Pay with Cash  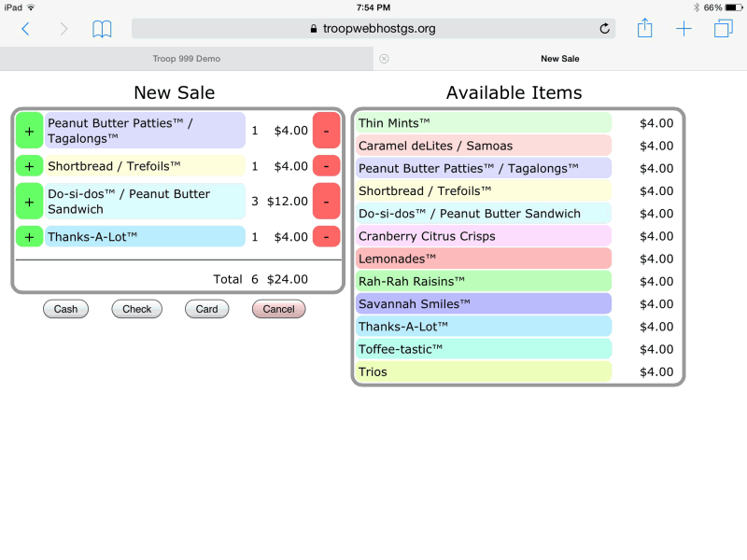(x=65, y=309)
